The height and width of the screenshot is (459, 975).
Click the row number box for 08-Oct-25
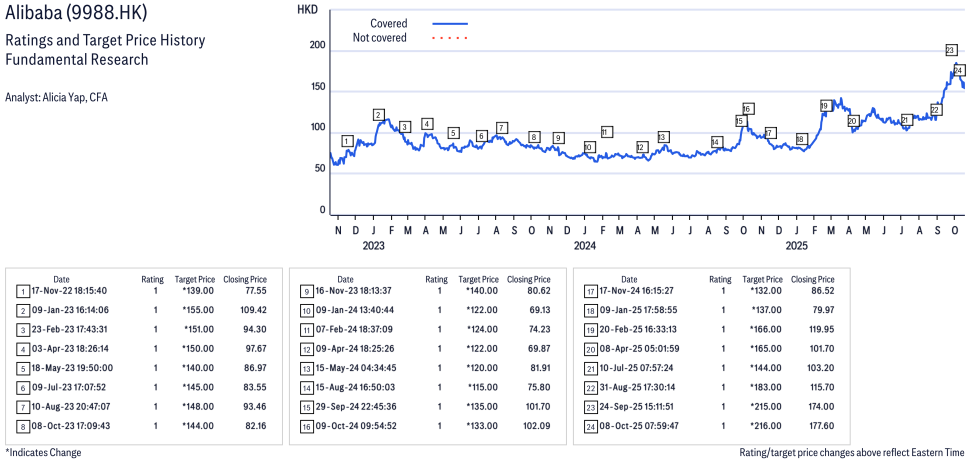pyautogui.click(x=591, y=424)
